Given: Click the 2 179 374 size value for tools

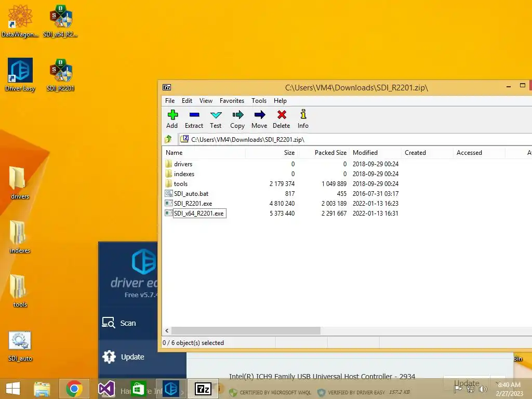Looking at the screenshot, I should pos(282,183).
